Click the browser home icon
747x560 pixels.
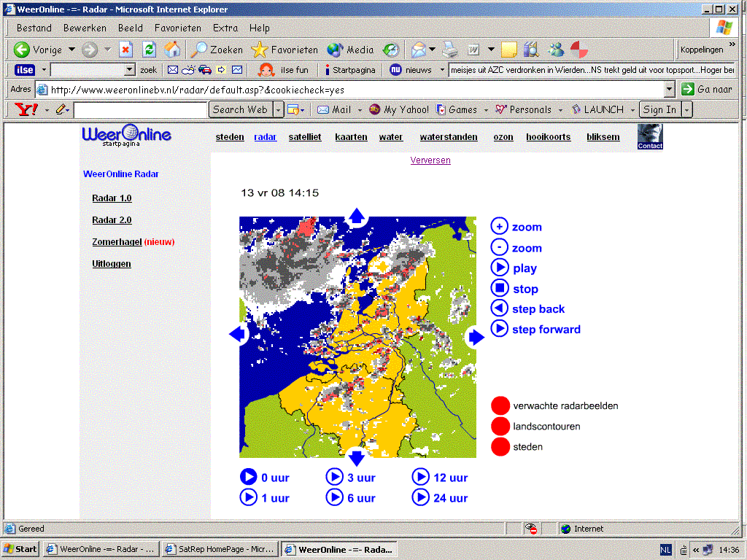(x=172, y=50)
